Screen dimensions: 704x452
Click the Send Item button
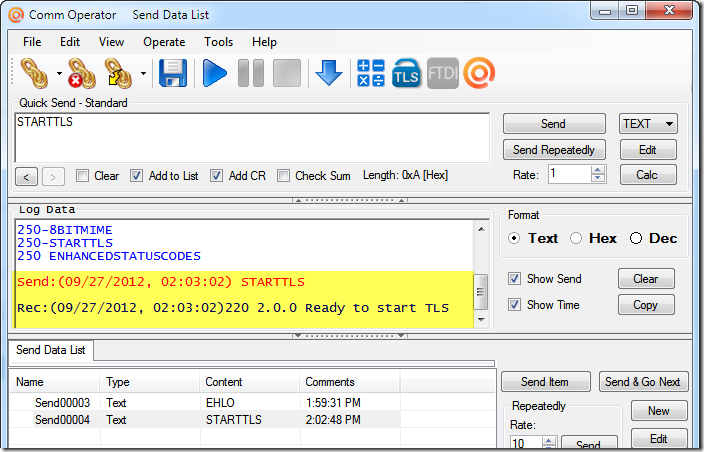pos(546,382)
